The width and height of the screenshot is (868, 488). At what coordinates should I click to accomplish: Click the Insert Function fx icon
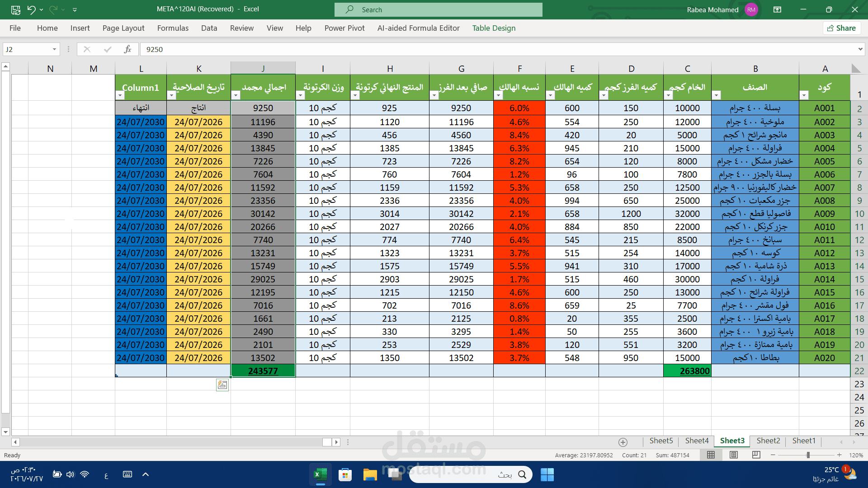click(127, 49)
